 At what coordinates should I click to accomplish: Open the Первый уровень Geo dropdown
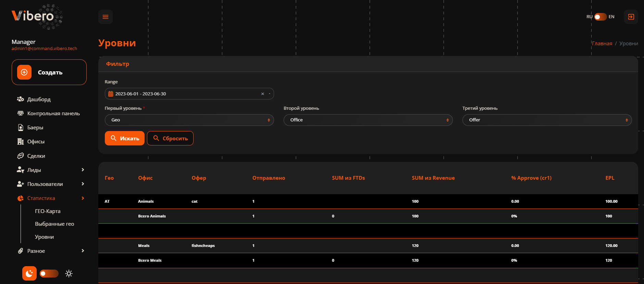[x=189, y=120]
